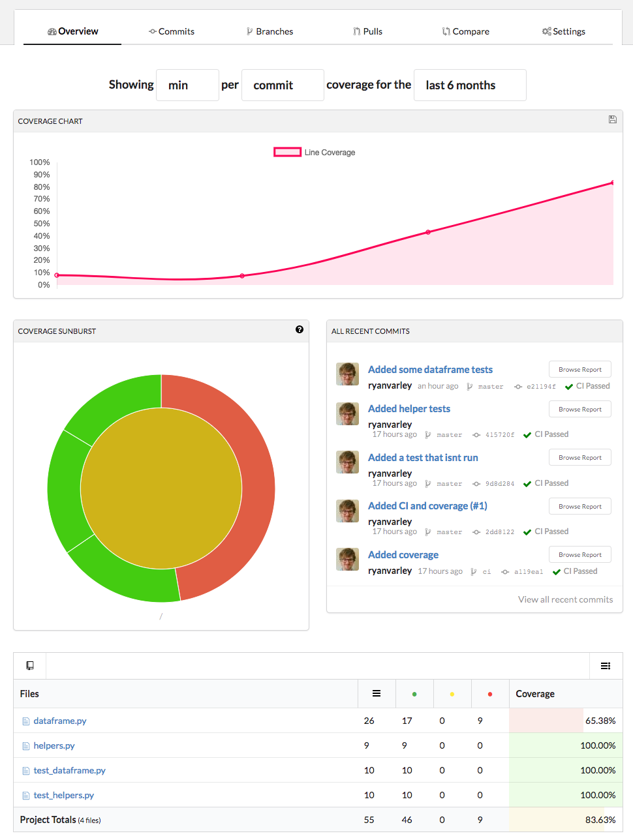Click the lines-count list icon column header
Viewport: 633px width, 840px height.
point(377,693)
